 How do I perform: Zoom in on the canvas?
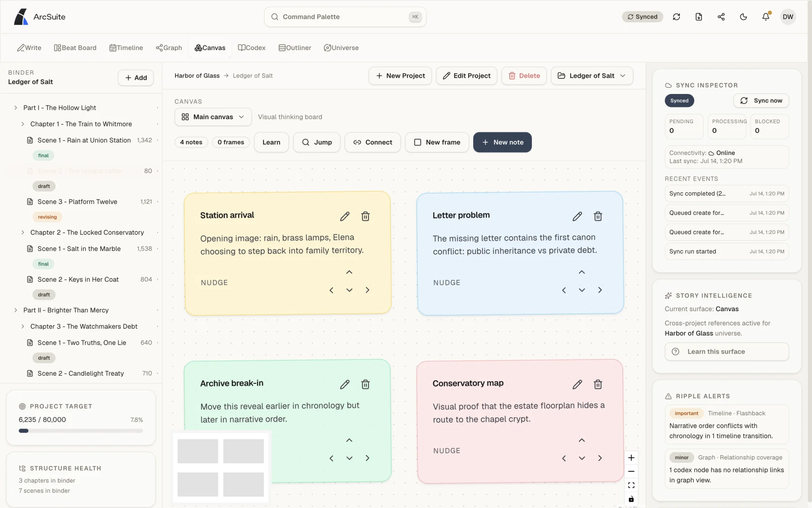click(x=631, y=457)
